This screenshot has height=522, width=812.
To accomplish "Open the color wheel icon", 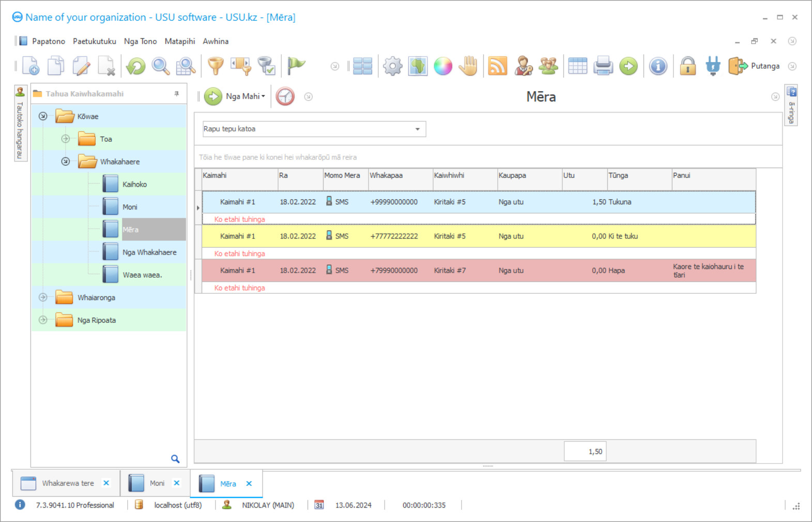I will pyautogui.click(x=443, y=66).
